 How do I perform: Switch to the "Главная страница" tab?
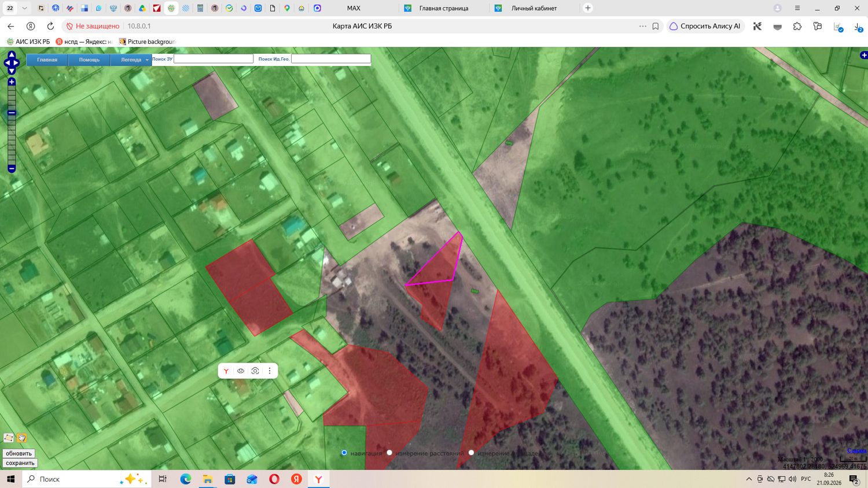(443, 8)
